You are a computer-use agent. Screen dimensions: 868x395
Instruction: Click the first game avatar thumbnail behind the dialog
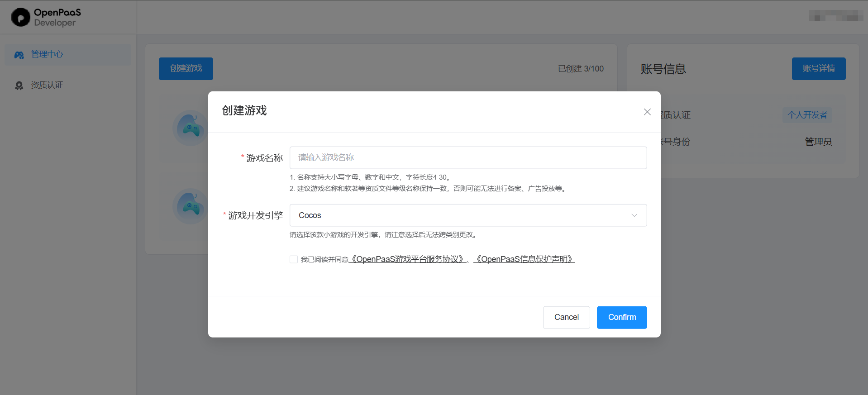click(191, 128)
